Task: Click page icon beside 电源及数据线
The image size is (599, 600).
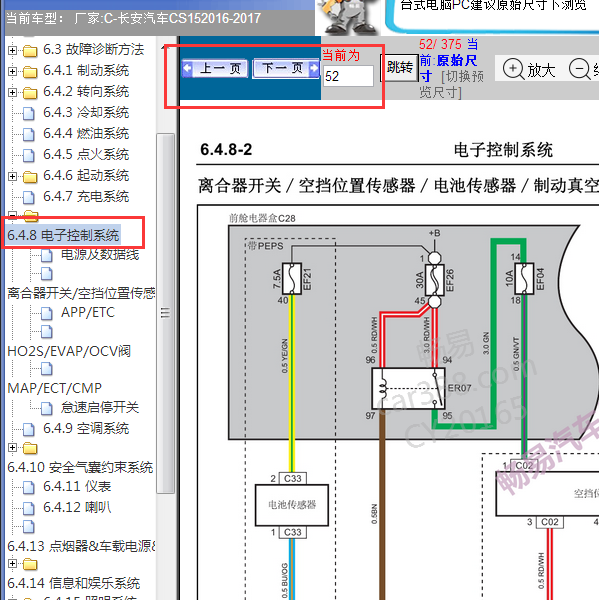Action: (x=47, y=255)
